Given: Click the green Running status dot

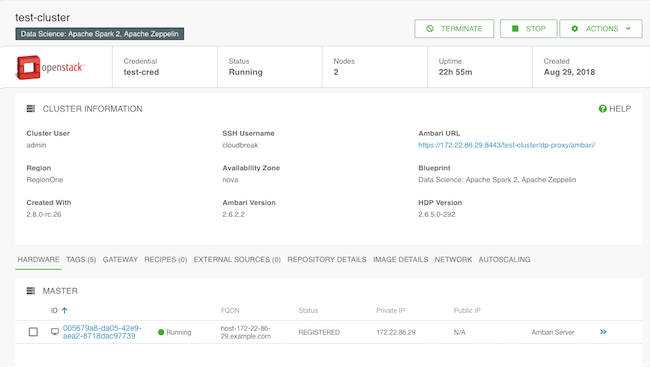Looking at the screenshot, I should click(161, 332).
